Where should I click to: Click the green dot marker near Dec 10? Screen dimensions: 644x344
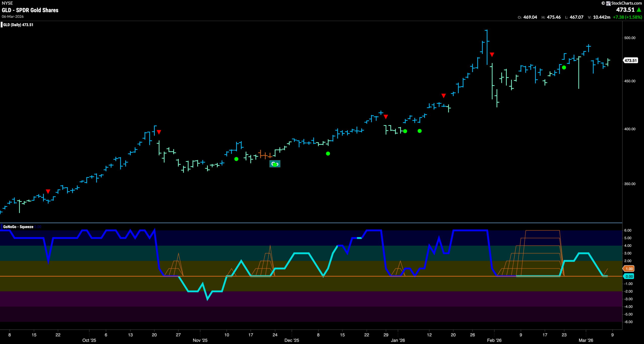328,154
